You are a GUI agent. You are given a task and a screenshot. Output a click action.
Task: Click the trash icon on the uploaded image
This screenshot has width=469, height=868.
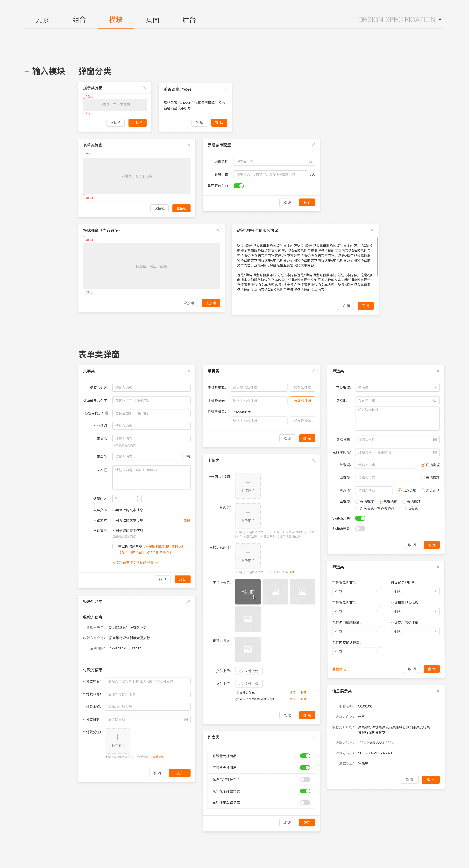coord(252,592)
